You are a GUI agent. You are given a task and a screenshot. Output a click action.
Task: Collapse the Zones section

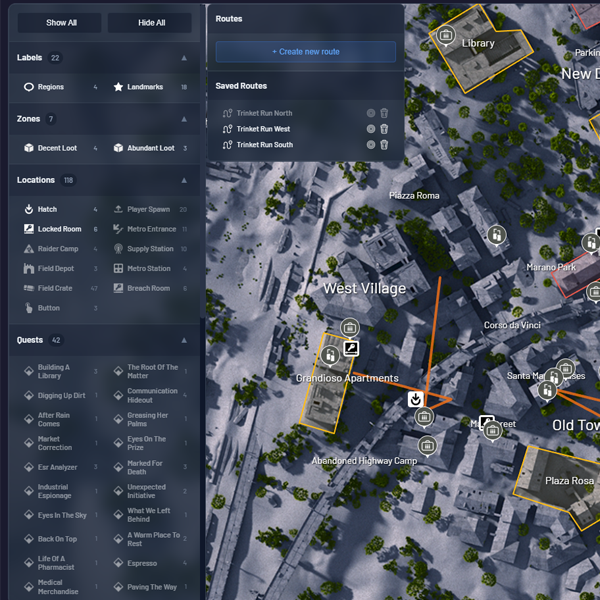click(184, 119)
